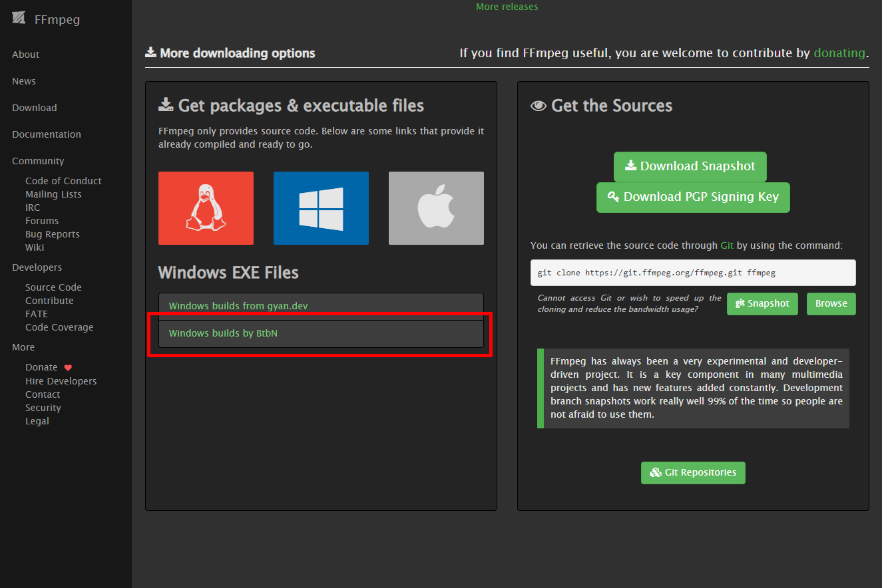The width and height of the screenshot is (882, 588).
Task: Open Donate link in sidebar
Action: click(41, 367)
